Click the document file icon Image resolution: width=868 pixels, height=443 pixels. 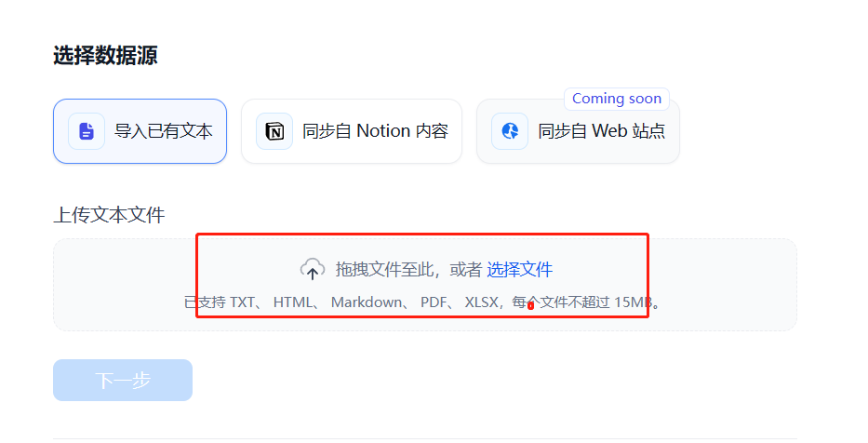(x=87, y=131)
